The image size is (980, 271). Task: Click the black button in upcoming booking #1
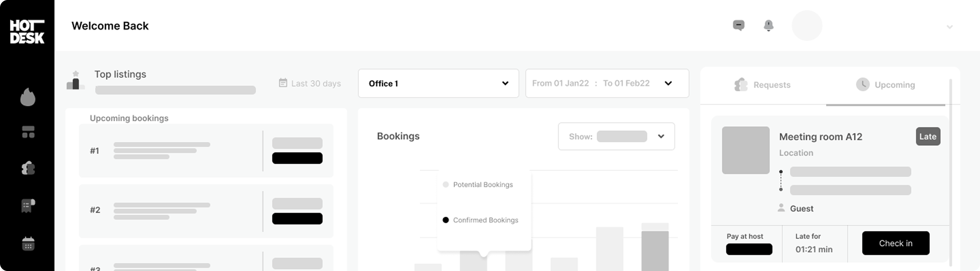point(297,158)
